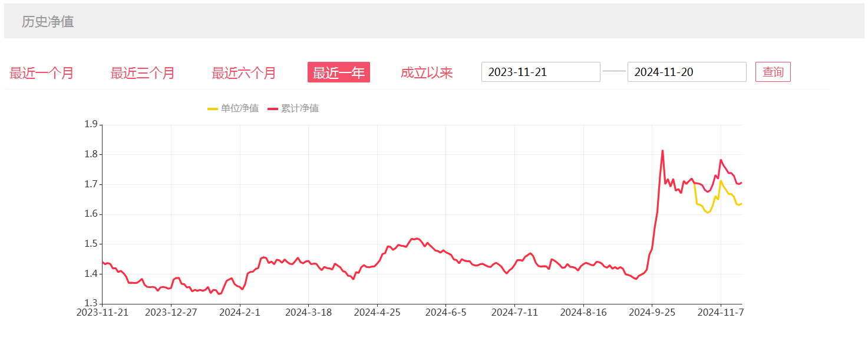Show data for 成立以来
The height and width of the screenshot is (341, 868).
click(x=427, y=73)
